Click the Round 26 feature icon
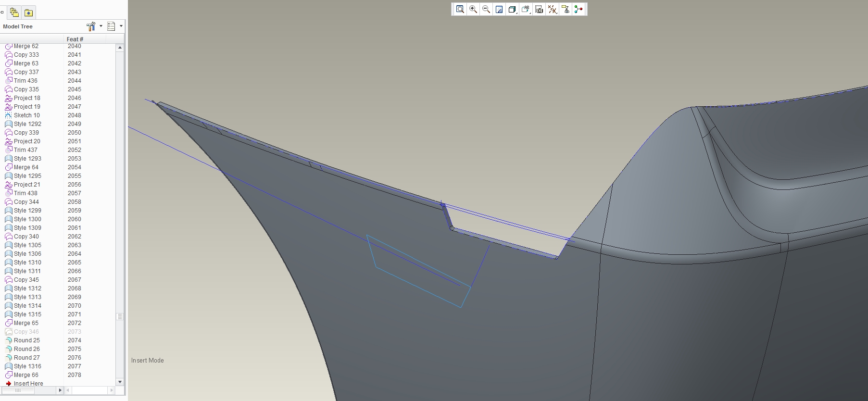Screen dimensions: 868x401 [x=8, y=349]
